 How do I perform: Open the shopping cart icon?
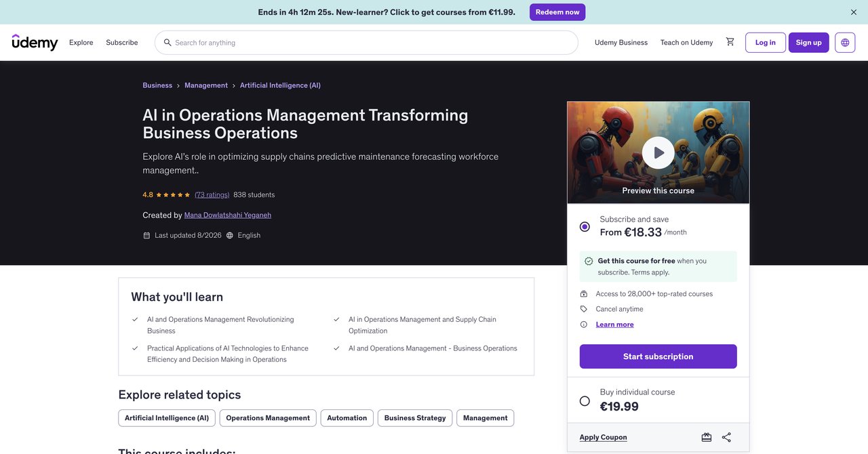(730, 42)
